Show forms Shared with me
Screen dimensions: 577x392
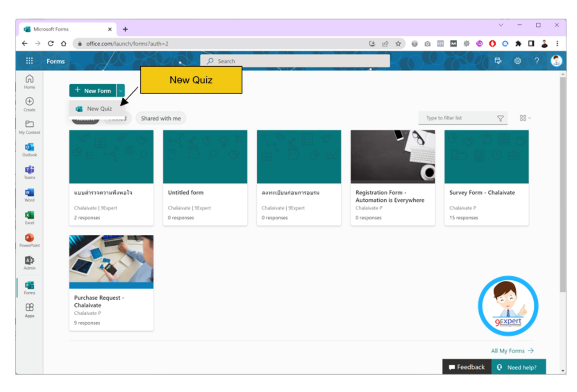point(160,118)
